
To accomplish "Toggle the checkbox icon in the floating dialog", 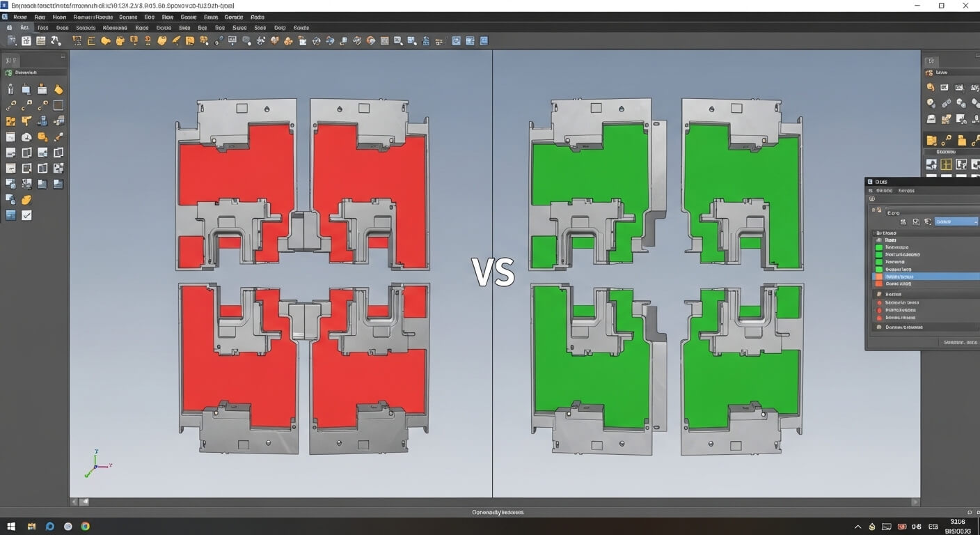I will (916, 222).
